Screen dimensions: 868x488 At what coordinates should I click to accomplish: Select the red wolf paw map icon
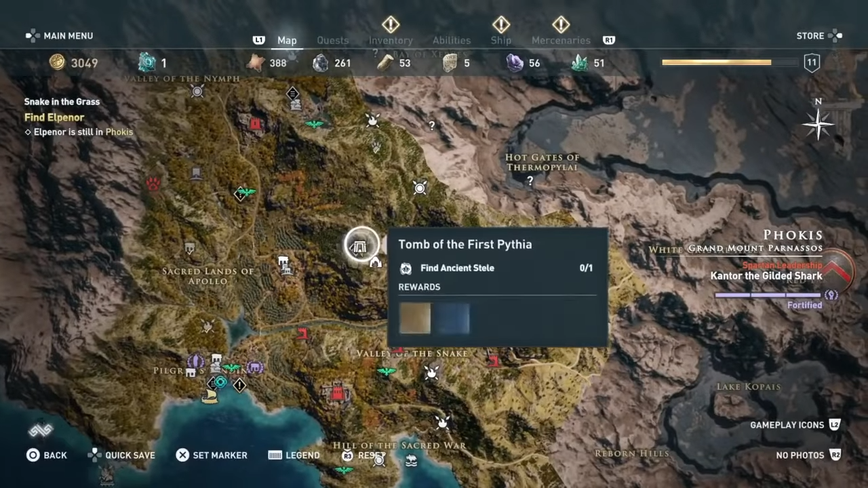click(153, 184)
